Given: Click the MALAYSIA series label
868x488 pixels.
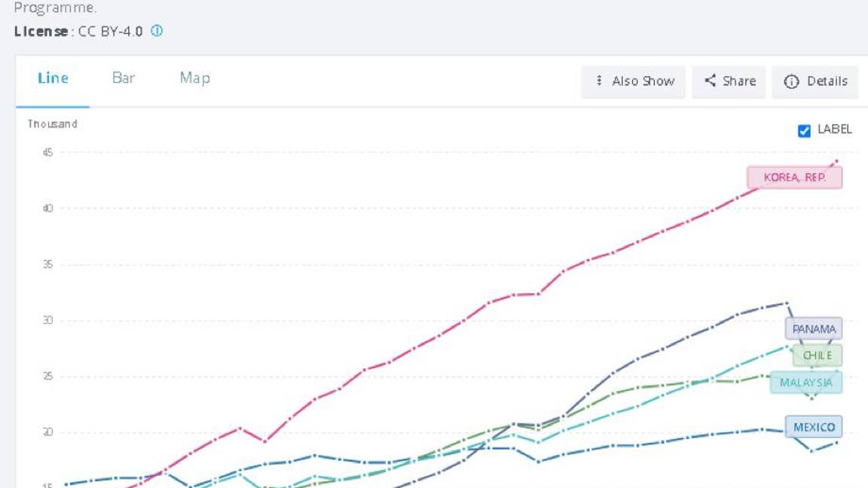Looking at the screenshot, I should click(805, 383).
